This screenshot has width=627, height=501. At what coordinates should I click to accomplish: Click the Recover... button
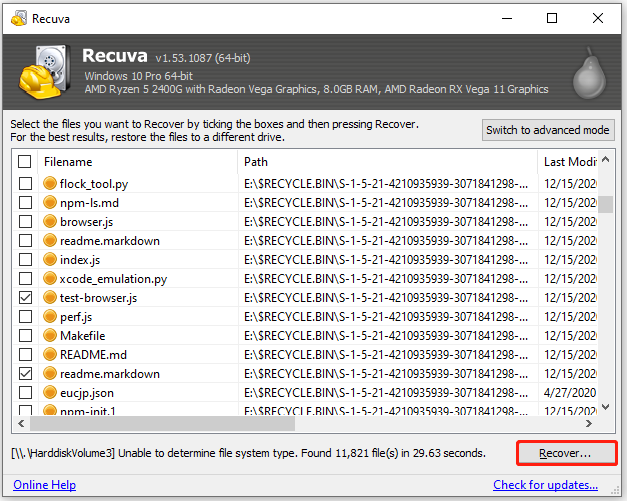pos(566,453)
